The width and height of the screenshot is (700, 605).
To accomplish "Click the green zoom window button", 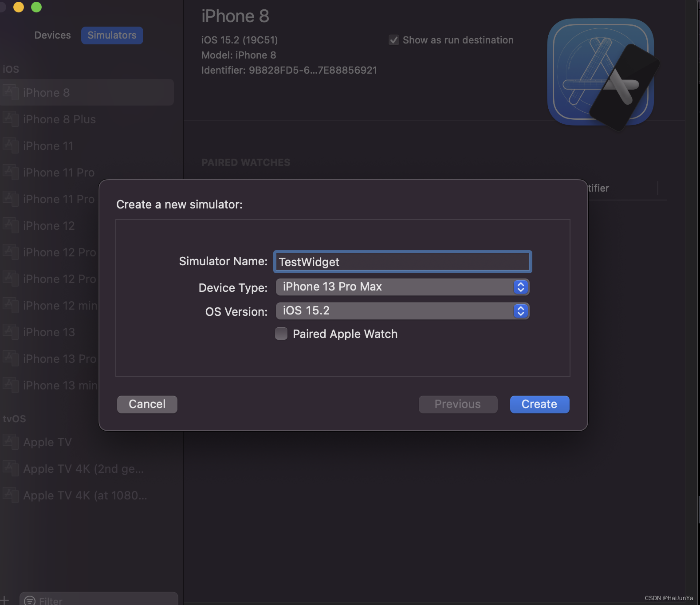I will point(36,7).
